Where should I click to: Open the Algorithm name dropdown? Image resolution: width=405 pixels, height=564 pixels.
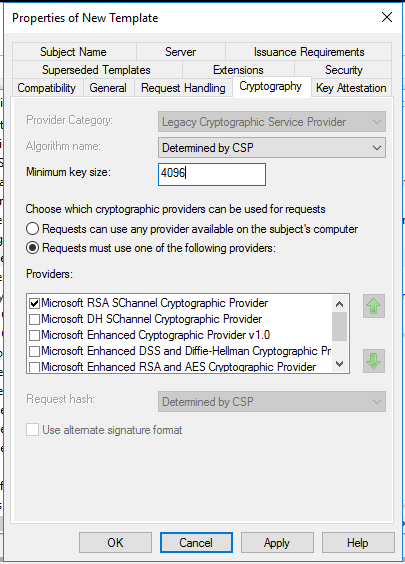(272, 147)
